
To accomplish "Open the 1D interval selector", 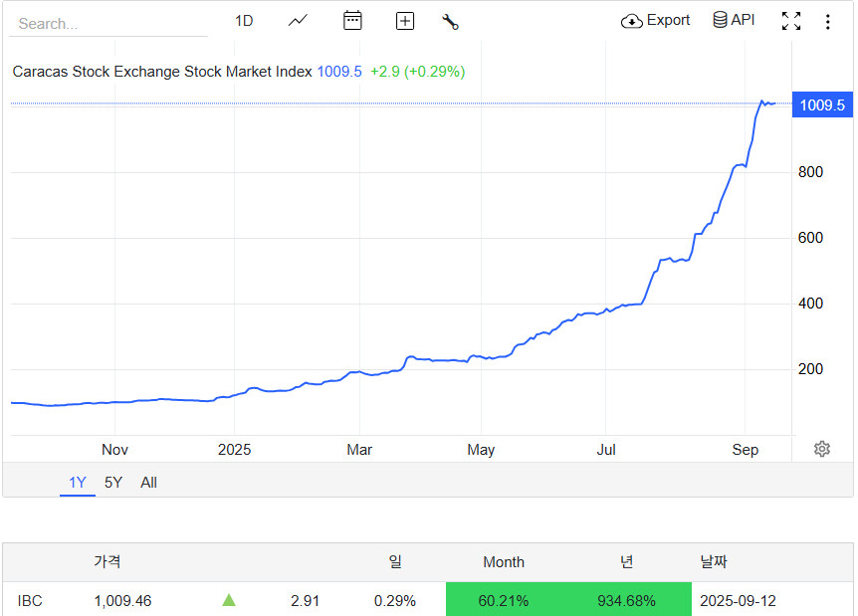I will point(244,21).
